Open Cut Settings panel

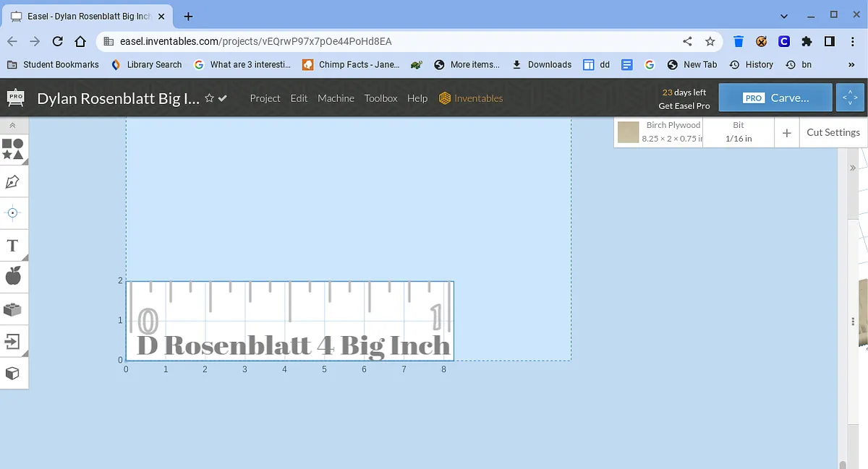tap(833, 132)
